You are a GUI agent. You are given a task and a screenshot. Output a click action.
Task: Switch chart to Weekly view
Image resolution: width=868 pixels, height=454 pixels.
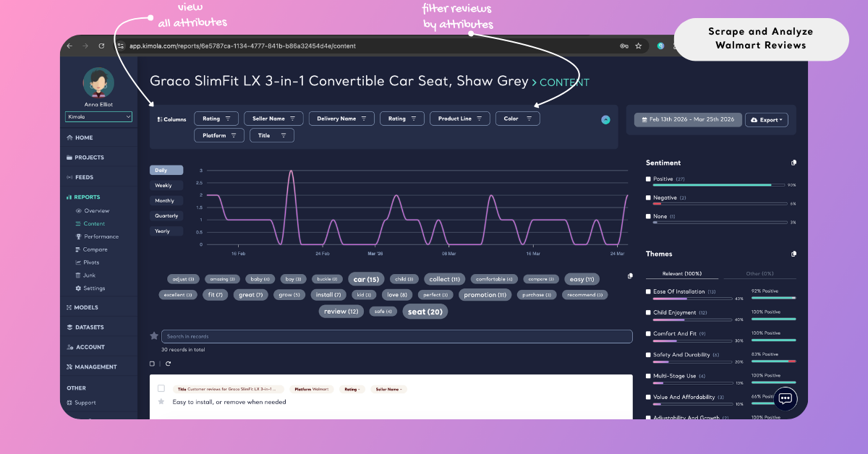(x=166, y=185)
